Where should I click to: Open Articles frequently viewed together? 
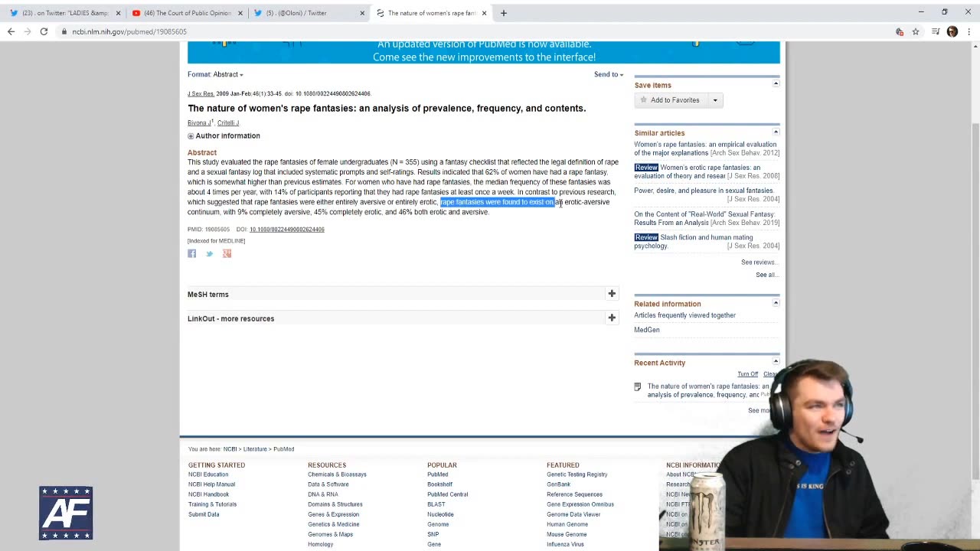684,315
